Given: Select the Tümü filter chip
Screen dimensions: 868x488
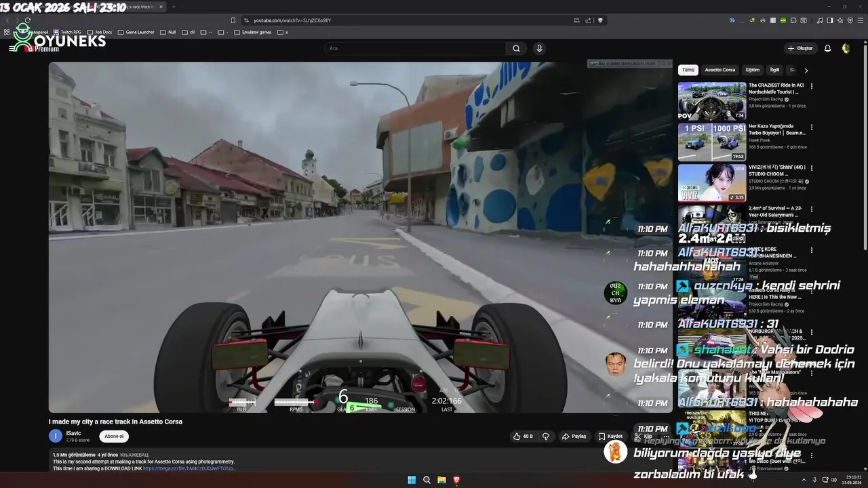Looking at the screenshot, I should click(x=688, y=70).
